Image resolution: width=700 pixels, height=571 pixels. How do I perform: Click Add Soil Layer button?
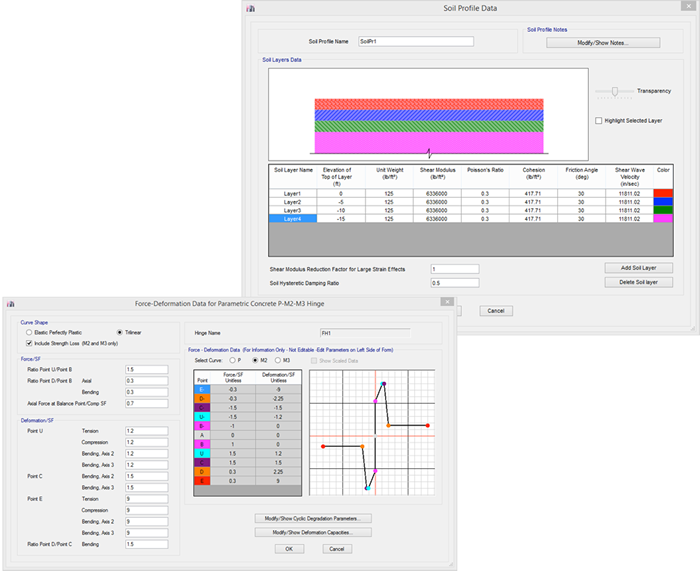pyautogui.click(x=638, y=268)
